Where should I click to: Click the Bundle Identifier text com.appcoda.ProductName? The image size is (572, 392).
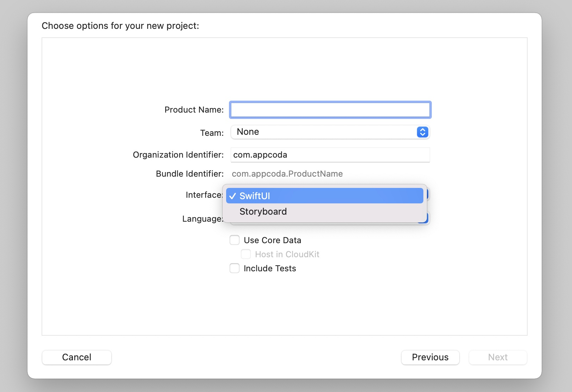click(x=287, y=173)
